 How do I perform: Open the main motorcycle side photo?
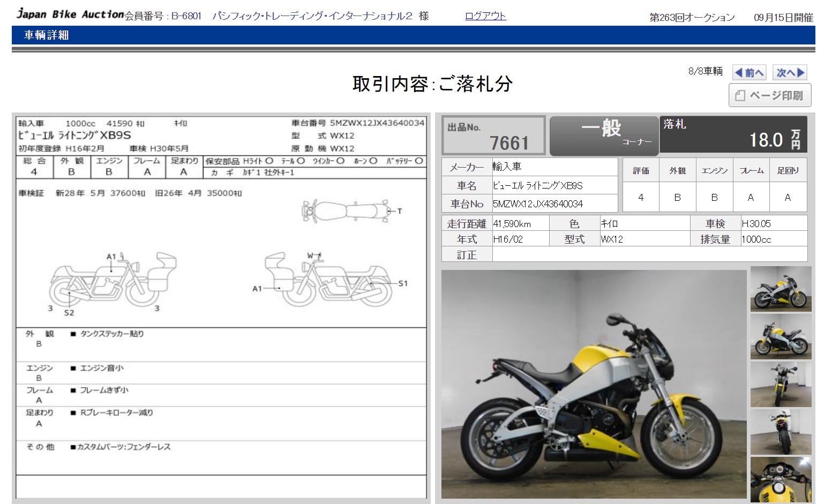coord(594,384)
